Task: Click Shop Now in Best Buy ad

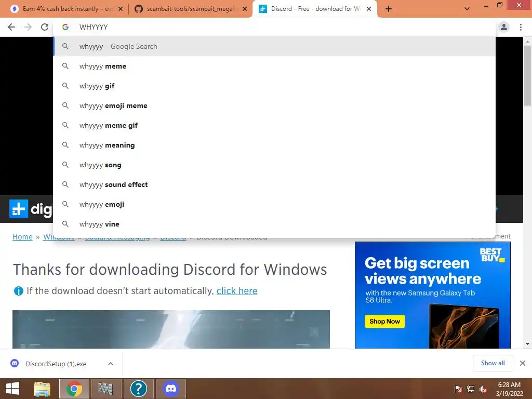Action: coord(385,321)
